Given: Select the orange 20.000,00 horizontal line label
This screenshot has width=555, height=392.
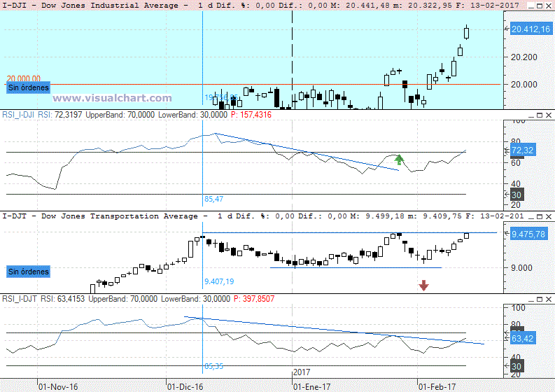Looking at the screenshot, I should click(23, 78).
